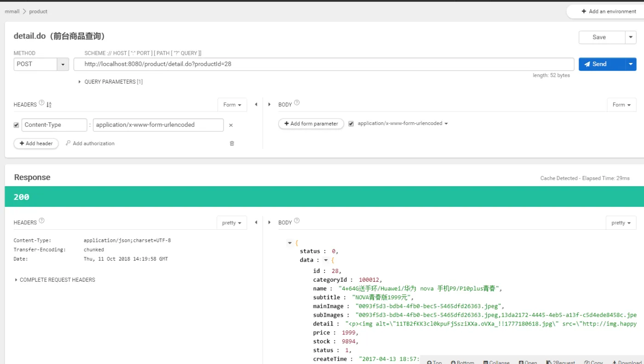644x364 pixels.
Task: Open the response headers pretty dropdown
Action: pyautogui.click(x=232, y=223)
